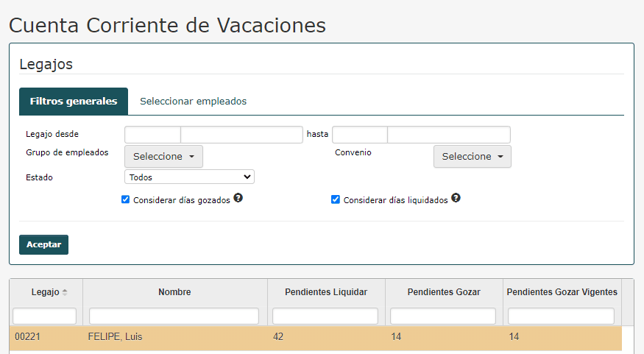Image resolution: width=644 pixels, height=354 pixels.
Task: Sort table by Legajo column arrows
Action: (65, 292)
